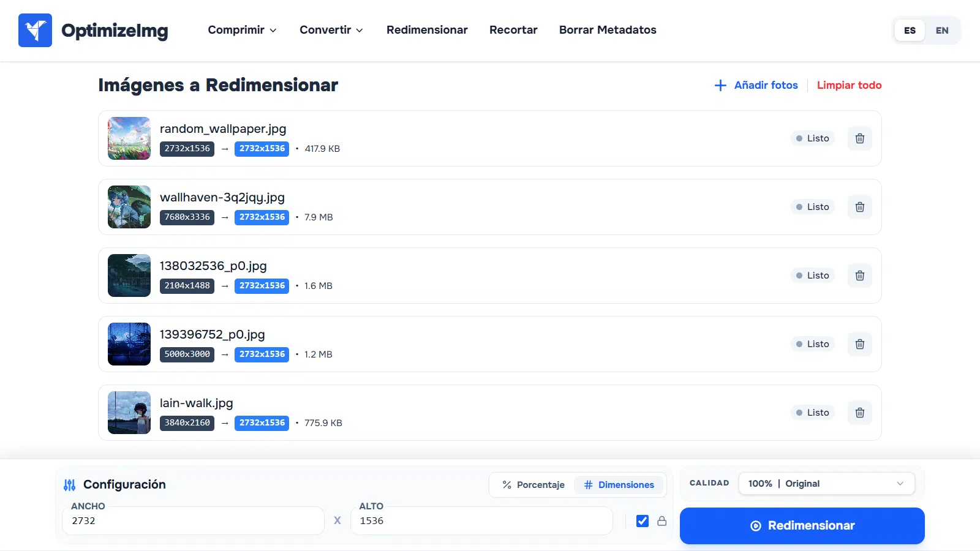The image size is (980, 551).
Task: Remove 139396752_p0.jpg using the trash icon
Action: coord(860,344)
